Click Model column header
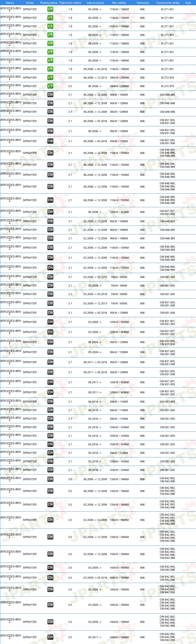Viewport: 196px width, 644px height. coord(30,3)
